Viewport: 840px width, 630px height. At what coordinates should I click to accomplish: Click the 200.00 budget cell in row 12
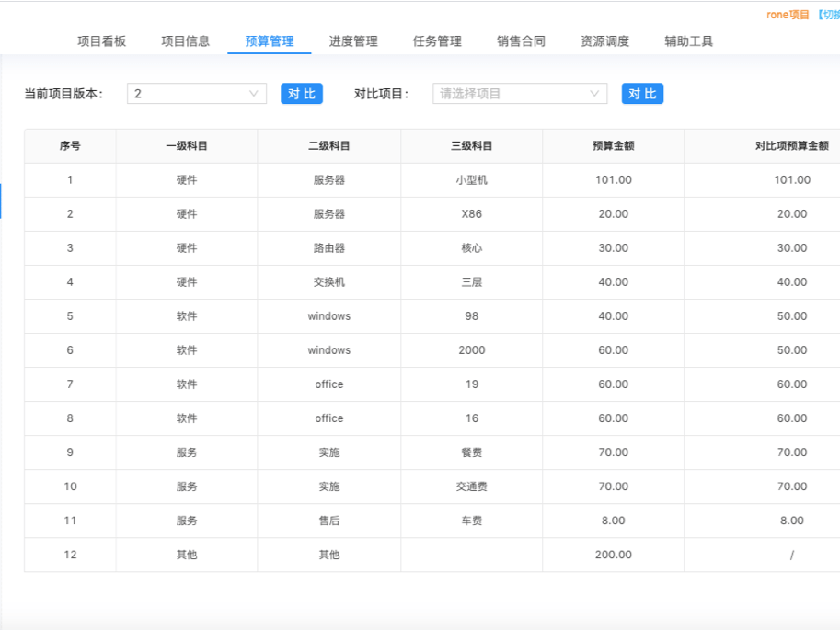click(613, 555)
